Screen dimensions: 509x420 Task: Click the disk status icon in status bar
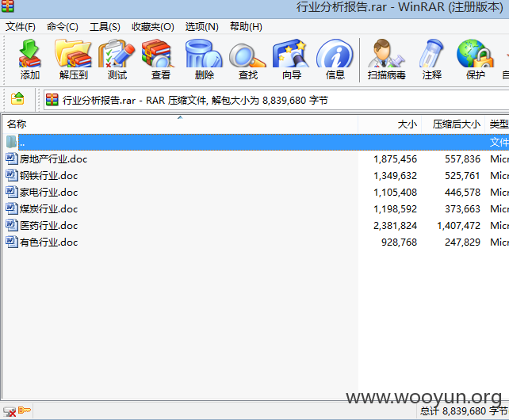(9, 411)
